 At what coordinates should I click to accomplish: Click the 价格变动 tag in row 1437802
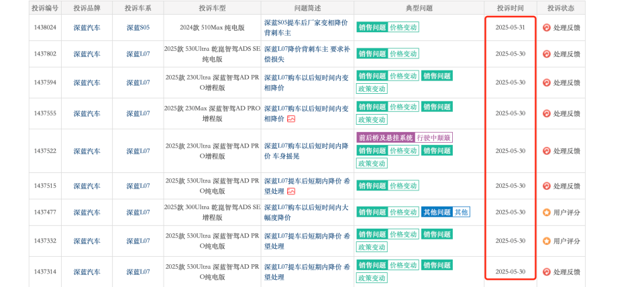(x=403, y=54)
